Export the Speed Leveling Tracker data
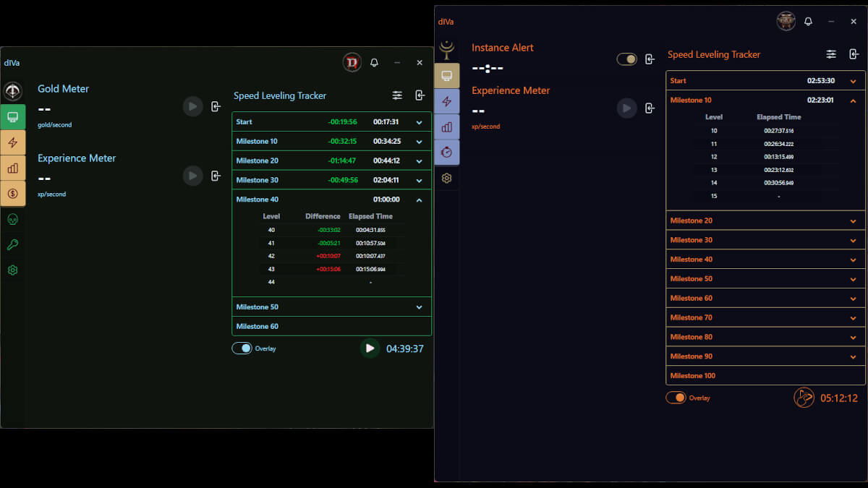868x488 pixels. 420,95
